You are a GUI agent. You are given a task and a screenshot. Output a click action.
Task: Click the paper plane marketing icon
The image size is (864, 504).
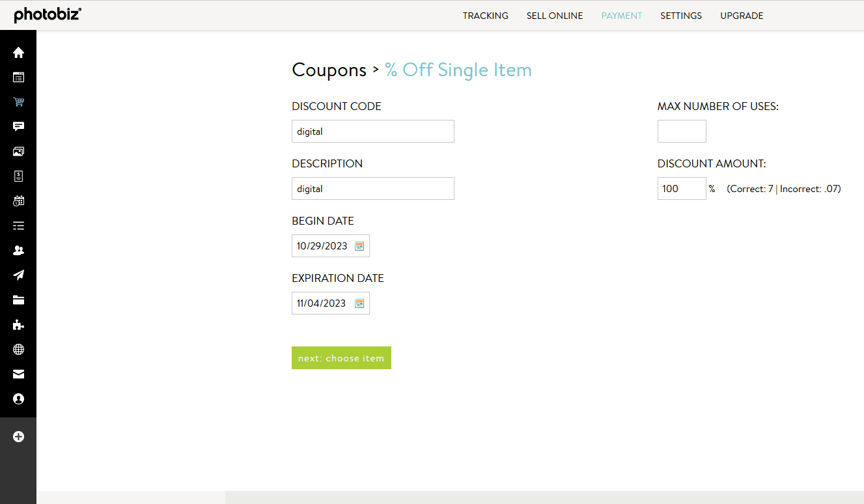[18, 275]
